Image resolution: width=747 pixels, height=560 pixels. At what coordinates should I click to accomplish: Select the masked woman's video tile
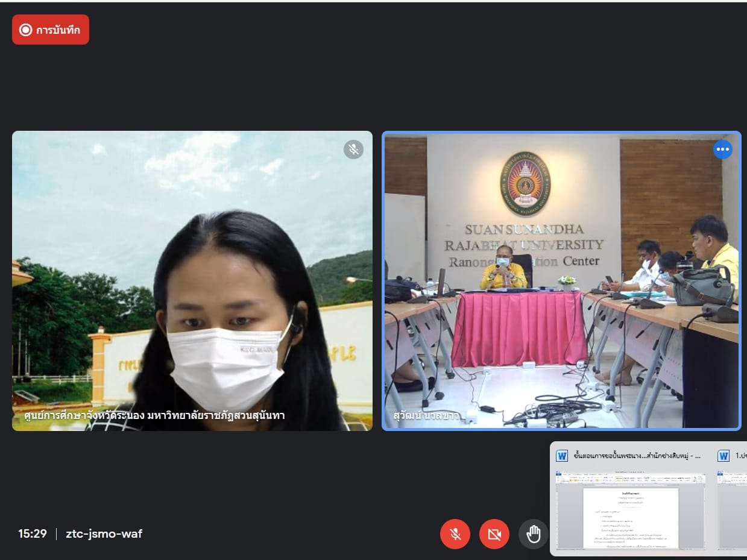(192, 280)
